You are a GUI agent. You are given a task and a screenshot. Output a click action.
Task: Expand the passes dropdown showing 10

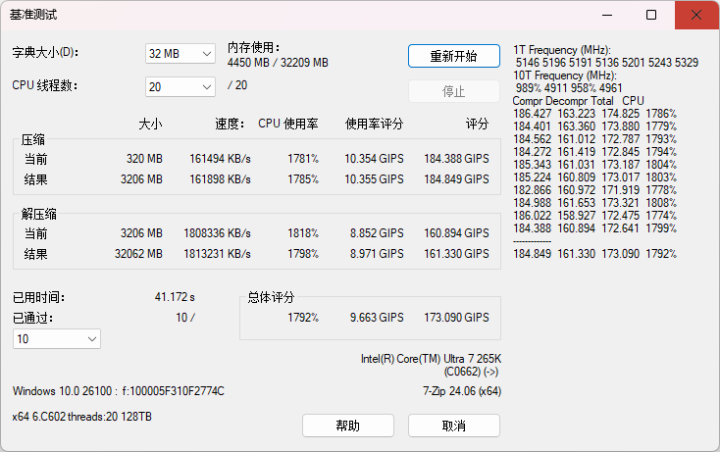57,339
